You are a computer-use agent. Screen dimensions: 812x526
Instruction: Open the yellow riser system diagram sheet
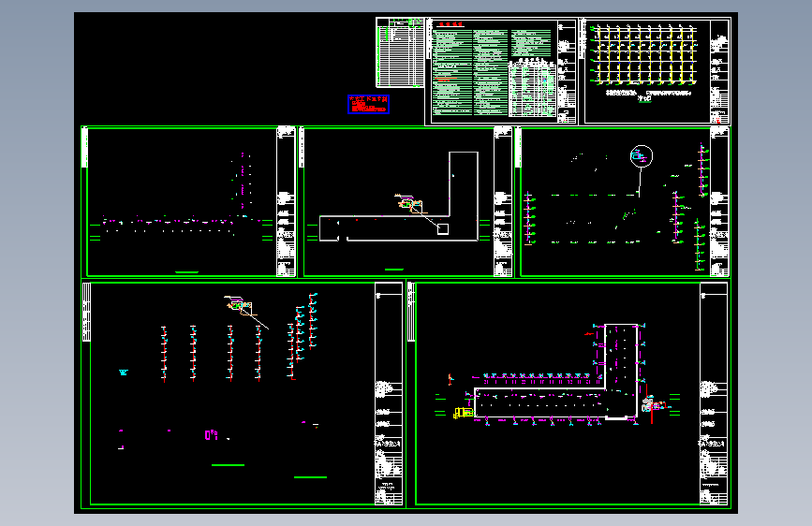click(654, 71)
